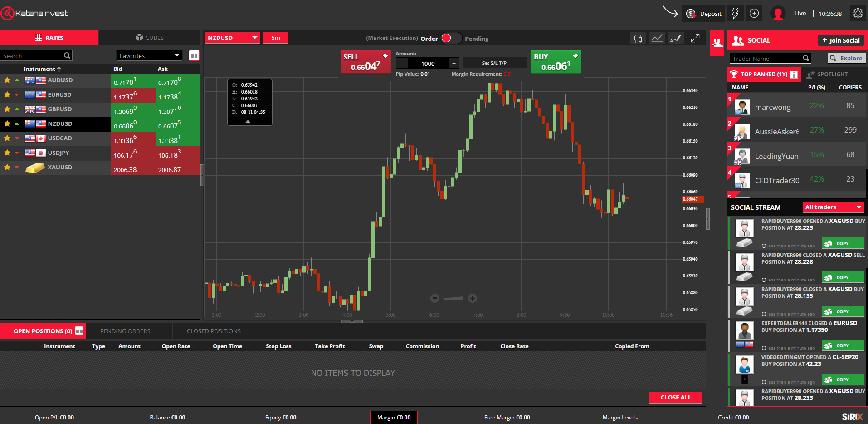Click the Join Social button
This screenshot has height=424, width=868.
pos(841,40)
